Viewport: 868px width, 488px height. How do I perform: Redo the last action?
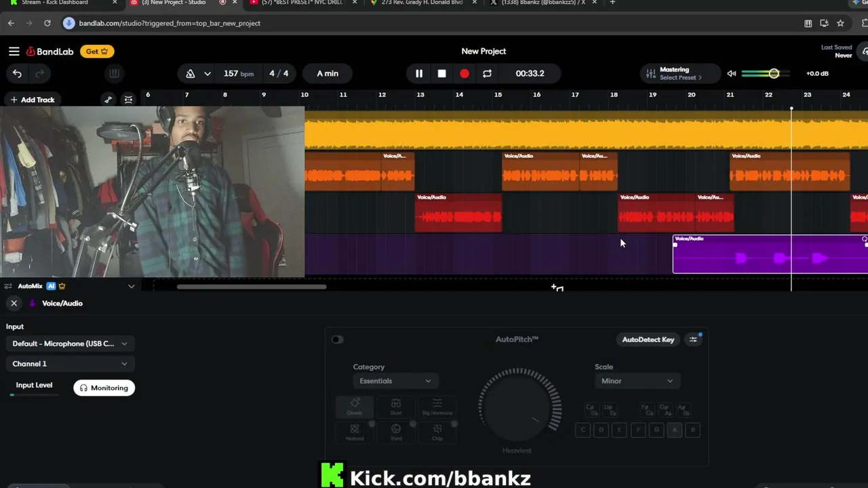(x=39, y=73)
